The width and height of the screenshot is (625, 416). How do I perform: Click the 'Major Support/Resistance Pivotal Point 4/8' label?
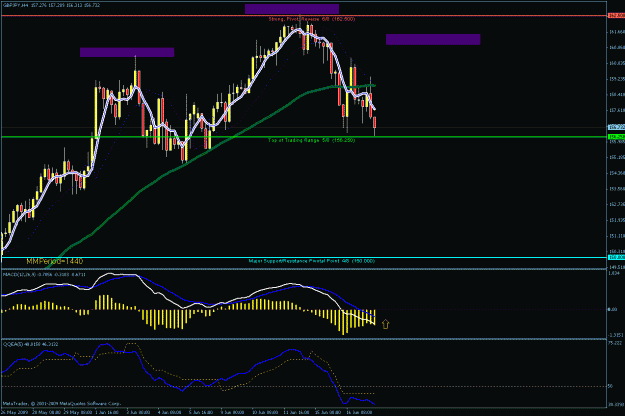tap(311, 261)
